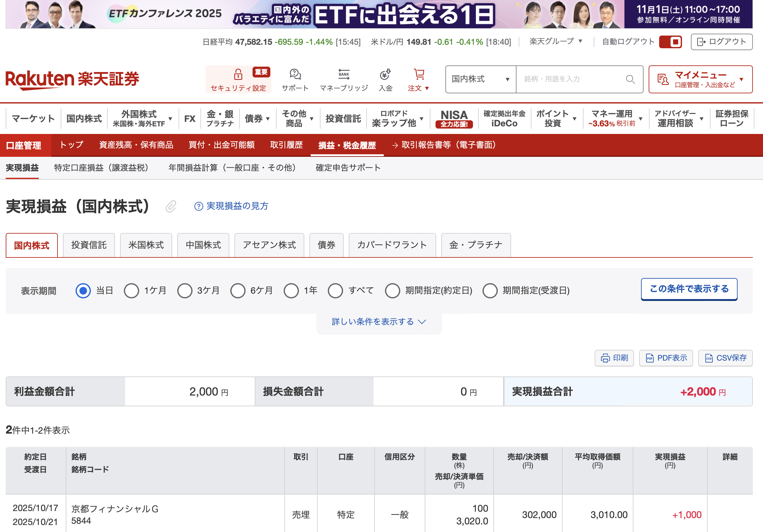Viewport: 763px width, 532px height.
Task: Click the security settings lock icon
Action: (x=238, y=74)
